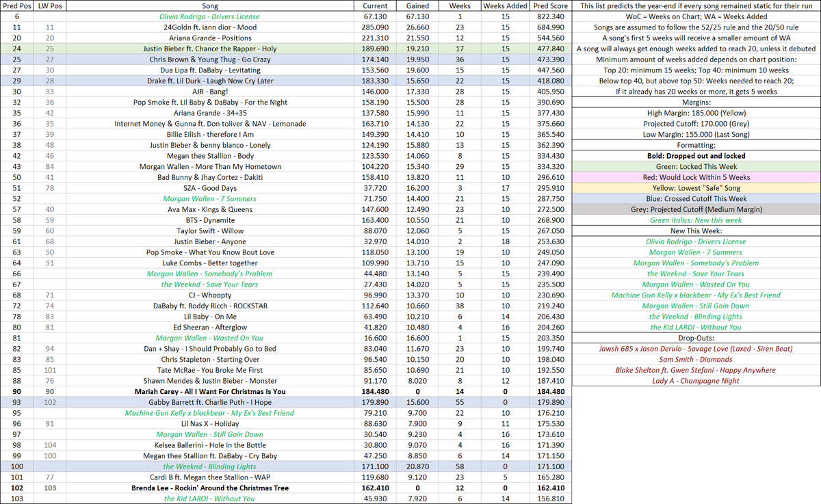Viewport: 821px width, 504px height.
Task: Click "Gabby Barrett ft. Charlie Puth - I Hope"
Action: coord(211,402)
